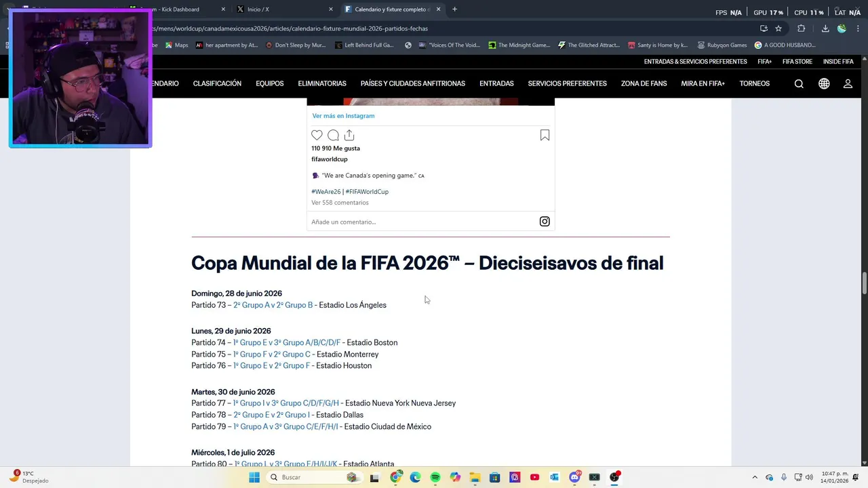This screenshot has height=488, width=868.
Task: Show hidden system tray icons chevron
Action: click(755, 477)
